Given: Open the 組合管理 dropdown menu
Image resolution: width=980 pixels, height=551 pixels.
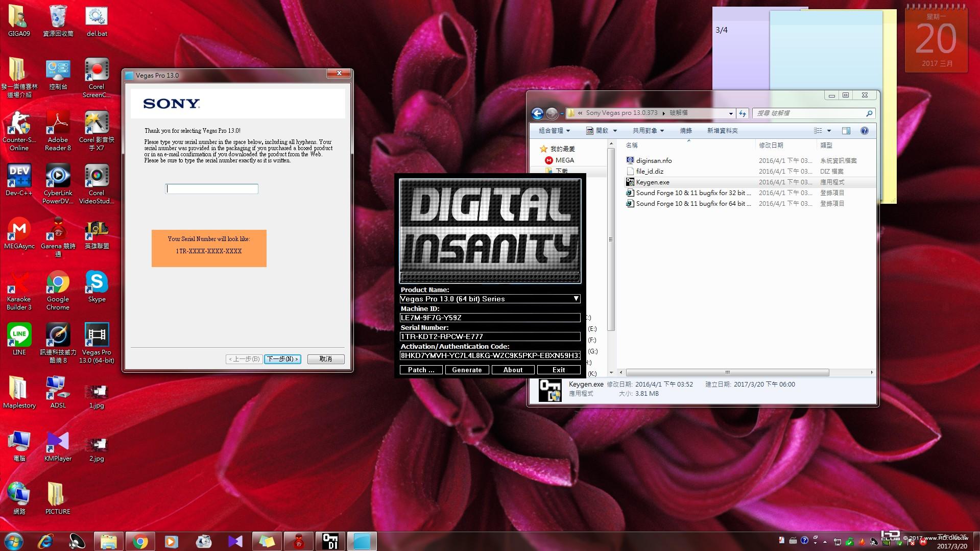Looking at the screenshot, I should click(554, 131).
